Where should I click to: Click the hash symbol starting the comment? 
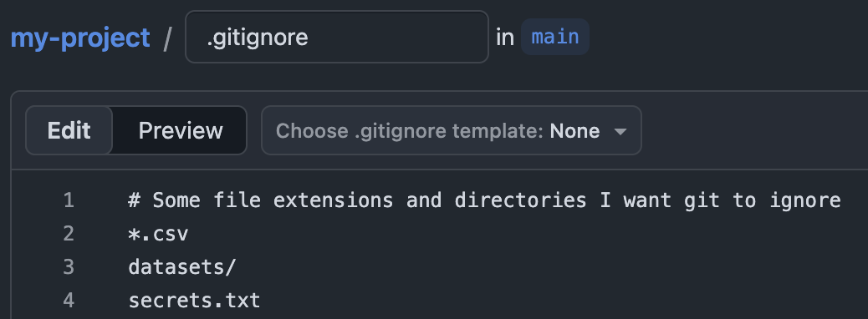tap(134, 200)
